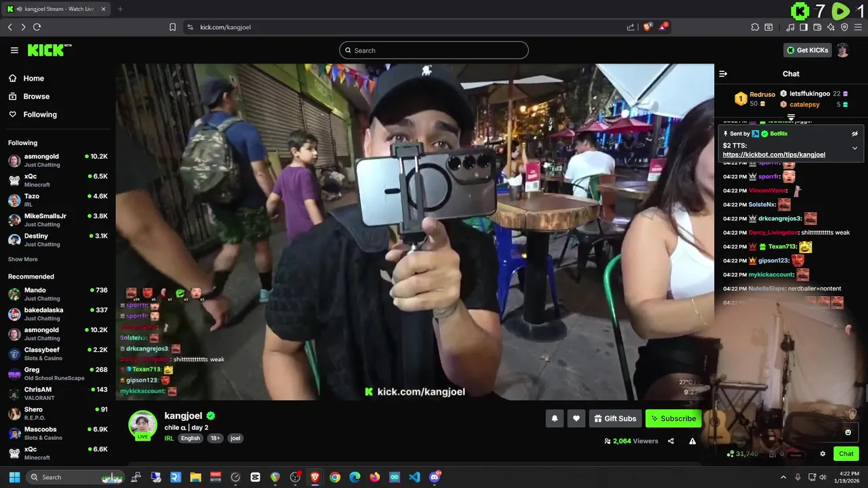
Task: Click the Get KICKs button
Action: 807,50
